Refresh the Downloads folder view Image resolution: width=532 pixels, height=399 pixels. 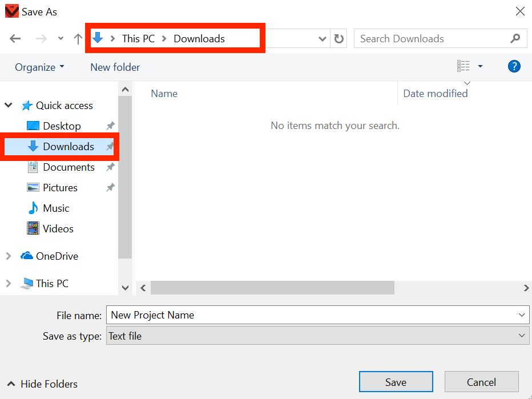pos(338,38)
